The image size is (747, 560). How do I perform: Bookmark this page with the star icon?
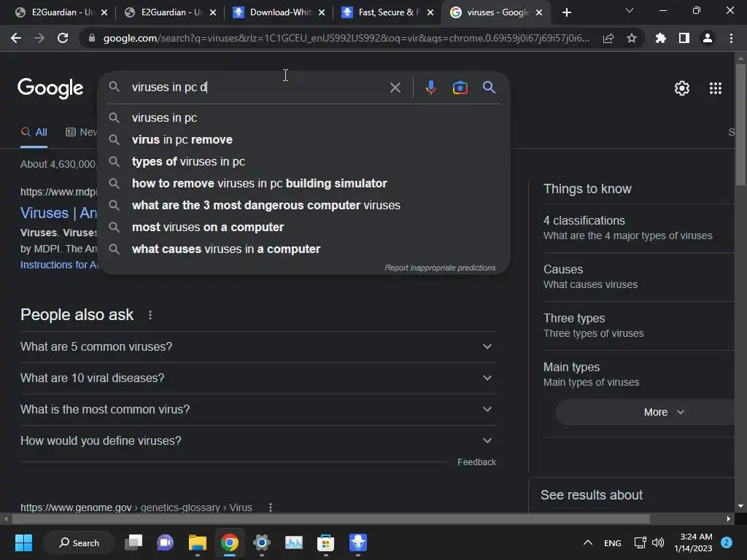click(632, 38)
